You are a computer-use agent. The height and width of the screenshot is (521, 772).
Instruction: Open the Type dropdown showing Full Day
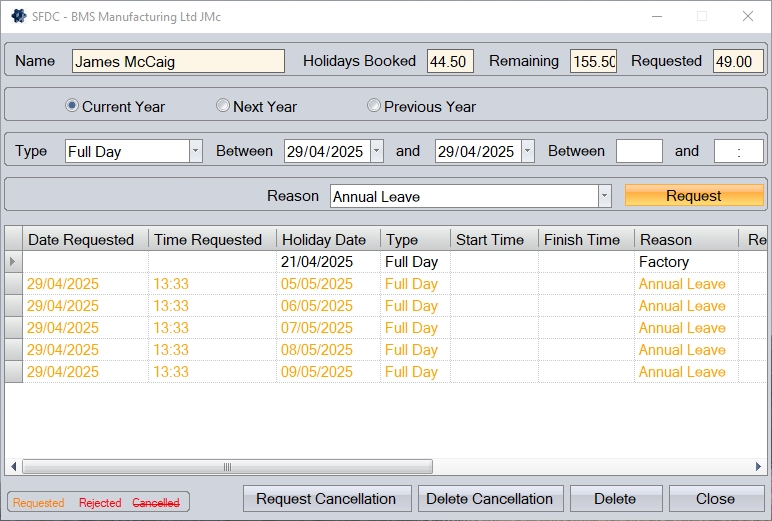pyautogui.click(x=195, y=152)
